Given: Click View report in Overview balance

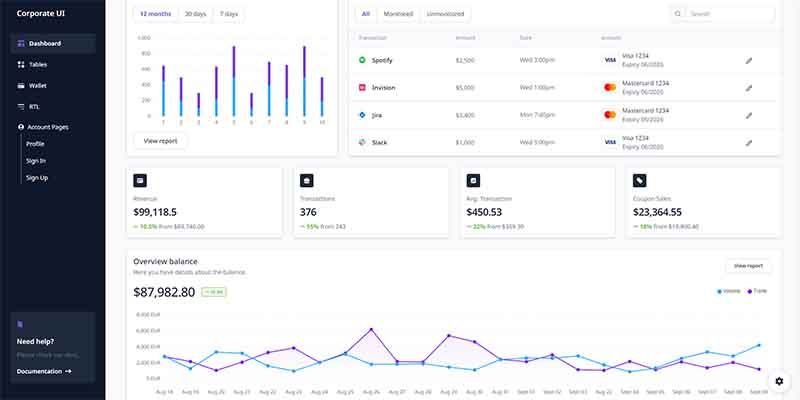Looking at the screenshot, I should point(748,266).
